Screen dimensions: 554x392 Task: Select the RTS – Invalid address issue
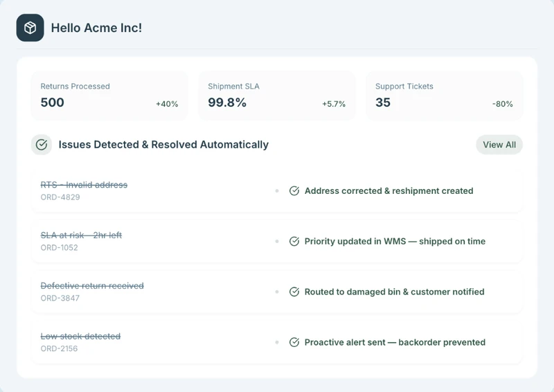tap(84, 185)
